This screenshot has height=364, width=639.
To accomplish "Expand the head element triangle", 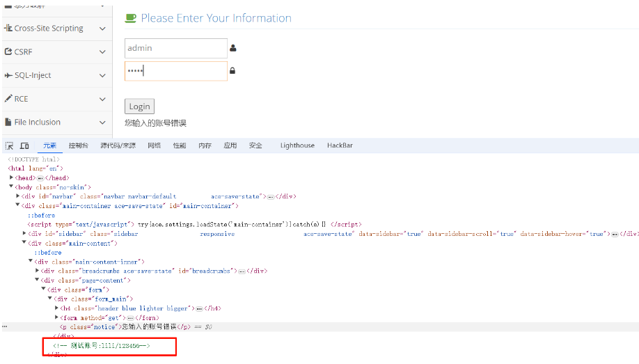I will click(11, 177).
